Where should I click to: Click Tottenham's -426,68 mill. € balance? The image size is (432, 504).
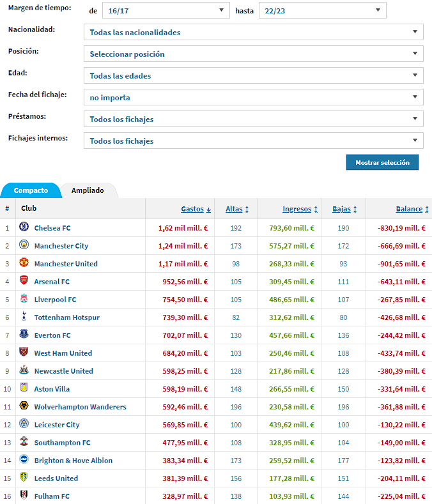pos(401,317)
